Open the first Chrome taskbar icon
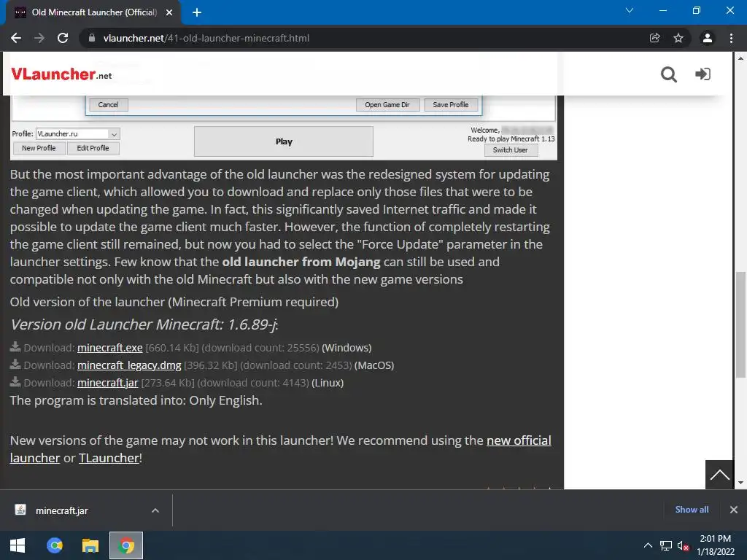The width and height of the screenshot is (747, 560). coord(55,545)
